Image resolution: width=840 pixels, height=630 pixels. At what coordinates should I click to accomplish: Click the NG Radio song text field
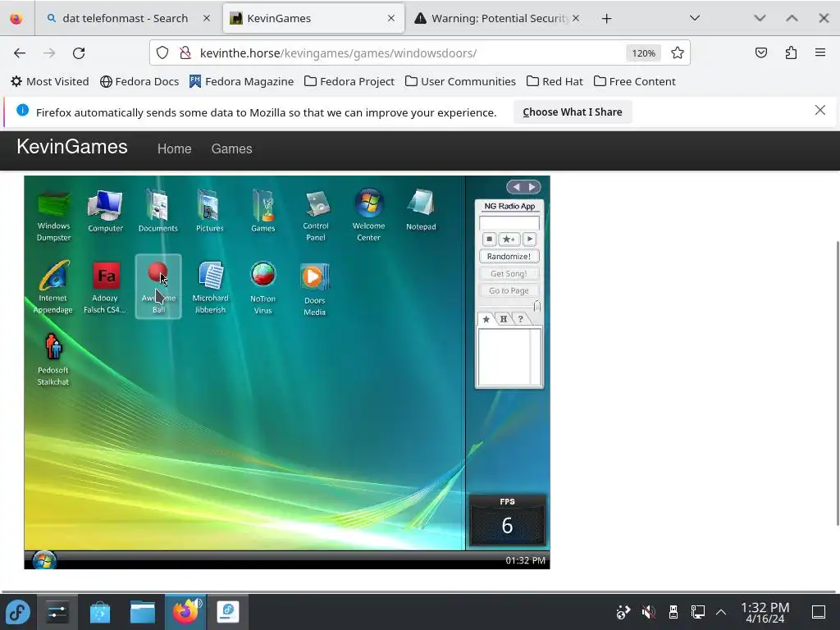[x=509, y=222]
